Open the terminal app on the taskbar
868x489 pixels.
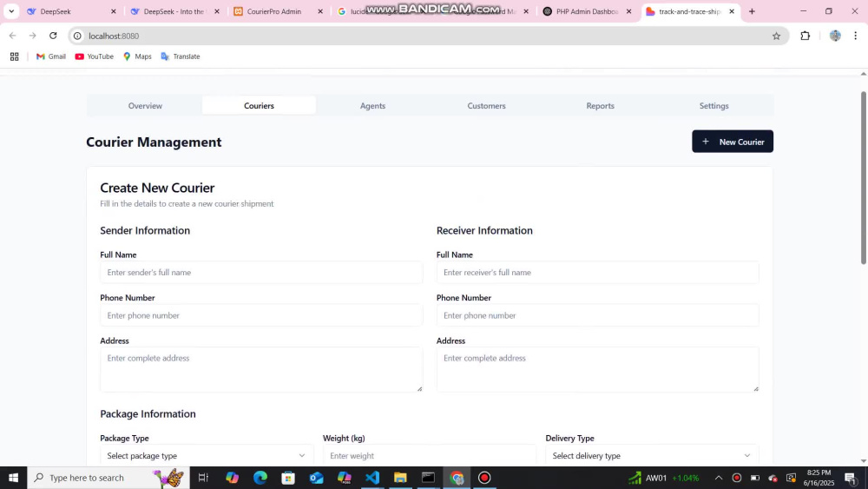pyautogui.click(x=429, y=478)
